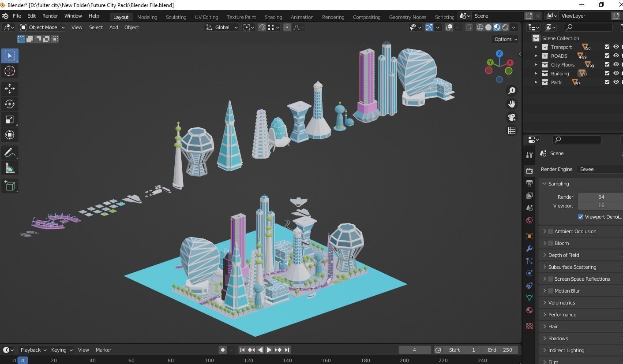The width and height of the screenshot is (623, 364).
Task: Select the Add Cube tool
Action: click(10, 186)
